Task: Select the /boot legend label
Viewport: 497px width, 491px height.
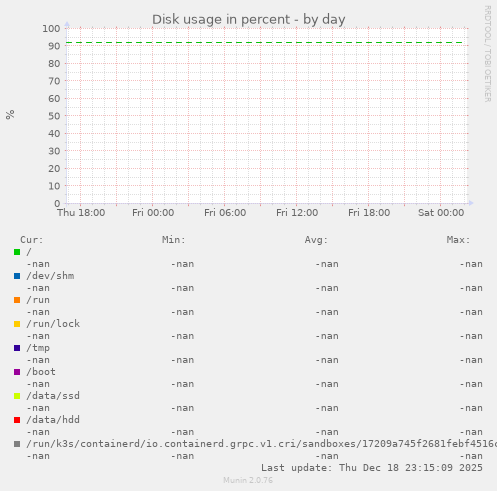Action: click(x=41, y=372)
